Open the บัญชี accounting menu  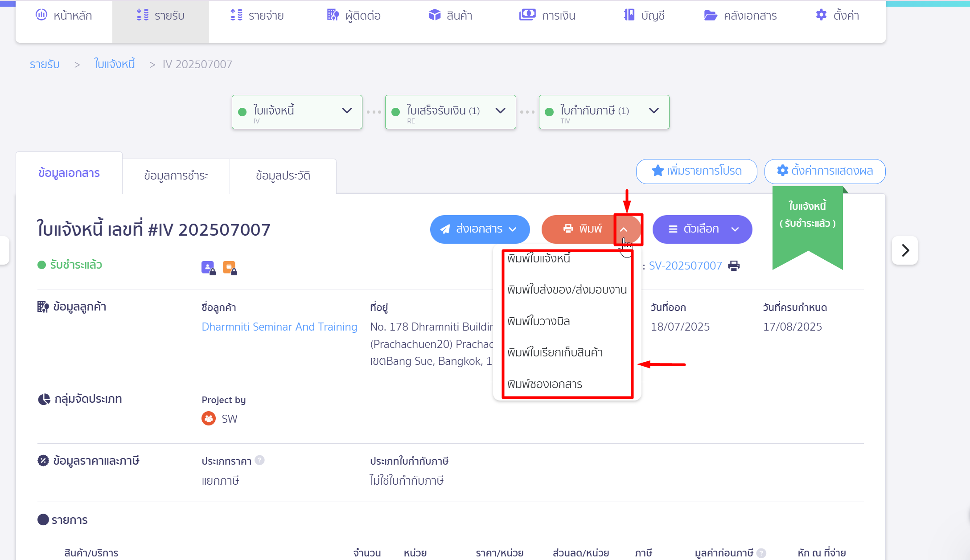click(x=644, y=16)
